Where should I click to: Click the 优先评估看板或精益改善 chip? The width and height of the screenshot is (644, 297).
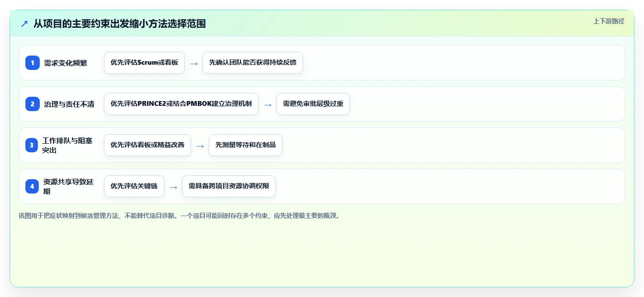point(147,145)
